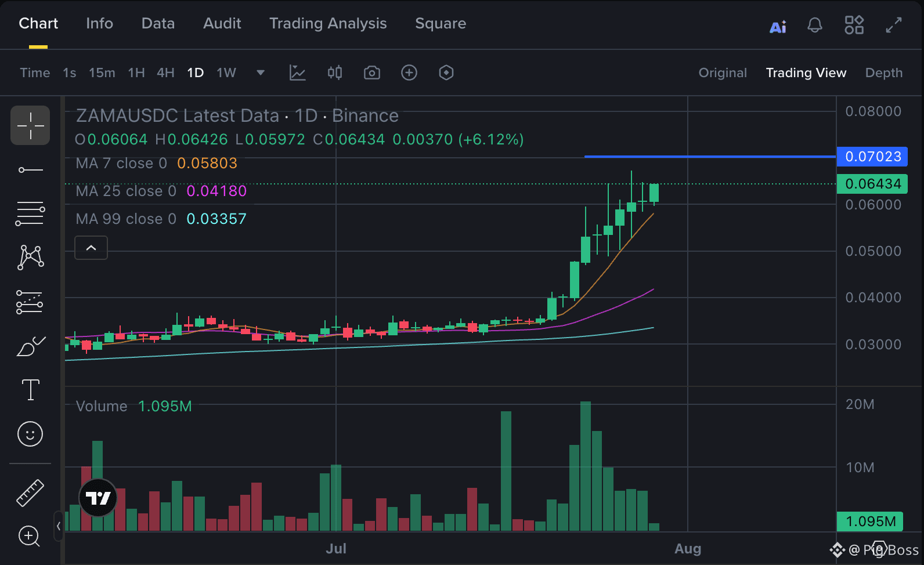Open the hexagon chart settings icon
The image size is (924, 565).
(446, 73)
